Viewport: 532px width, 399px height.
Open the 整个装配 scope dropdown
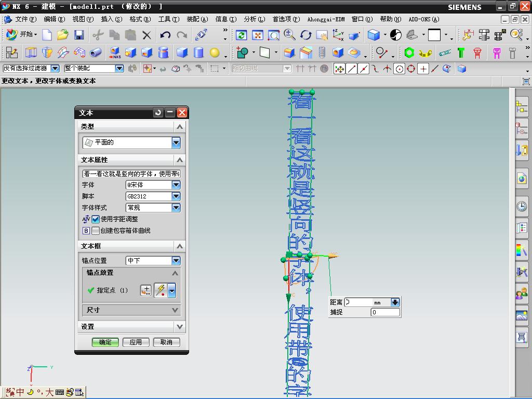click(x=119, y=69)
